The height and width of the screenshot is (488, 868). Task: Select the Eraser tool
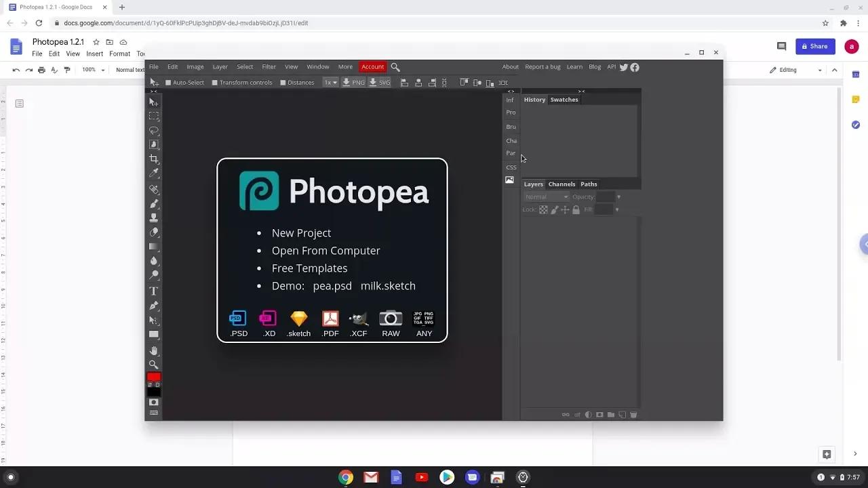pyautogui.click(x=154, y=232)
